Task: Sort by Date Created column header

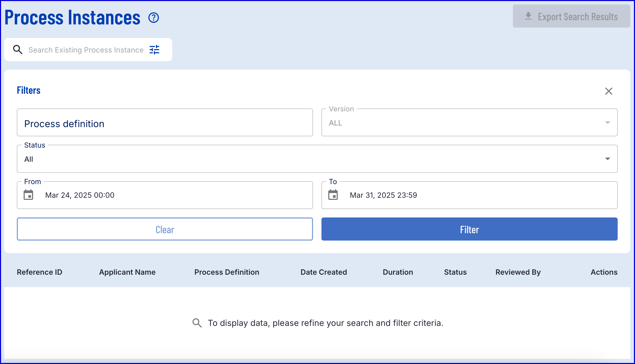Action: (x=324, y=272)
